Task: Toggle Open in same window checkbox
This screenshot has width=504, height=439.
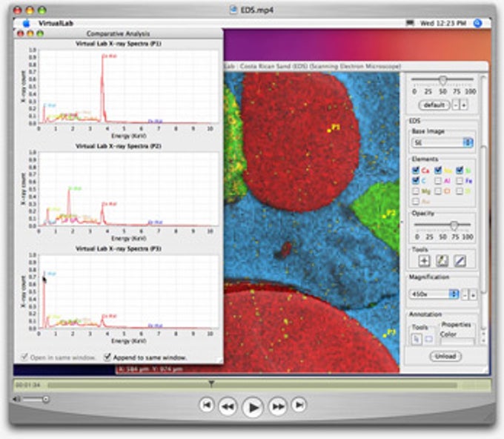Action: point(24,357)
